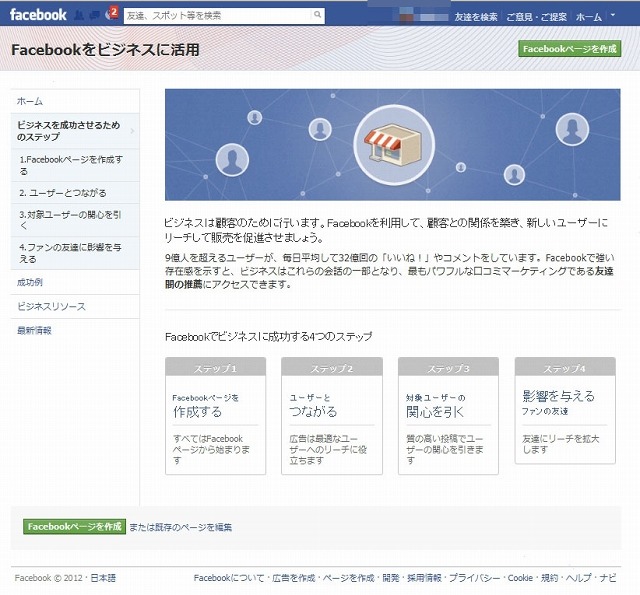Click page title Facebookをビジネスに活用
This screenshot has height=595, width=640.
[x=105, y=50]
